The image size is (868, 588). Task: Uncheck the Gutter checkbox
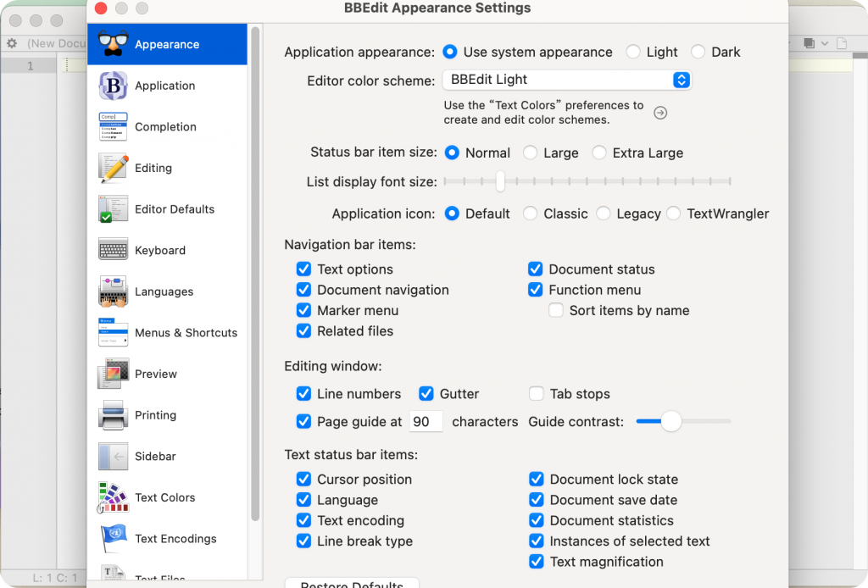point(426,393)
